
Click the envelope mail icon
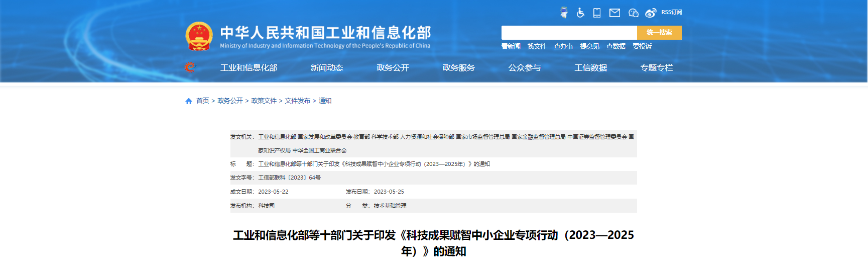[x=614, y=13]
